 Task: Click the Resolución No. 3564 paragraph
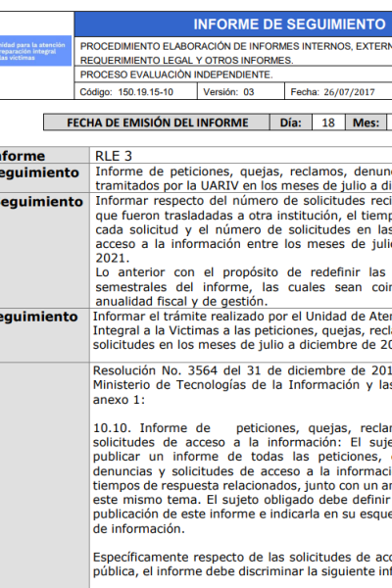(242, 385)
